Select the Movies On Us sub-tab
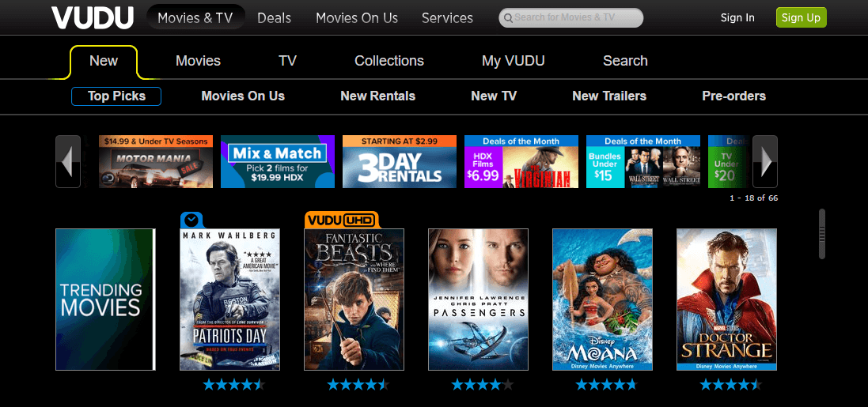 coord(243,96)
